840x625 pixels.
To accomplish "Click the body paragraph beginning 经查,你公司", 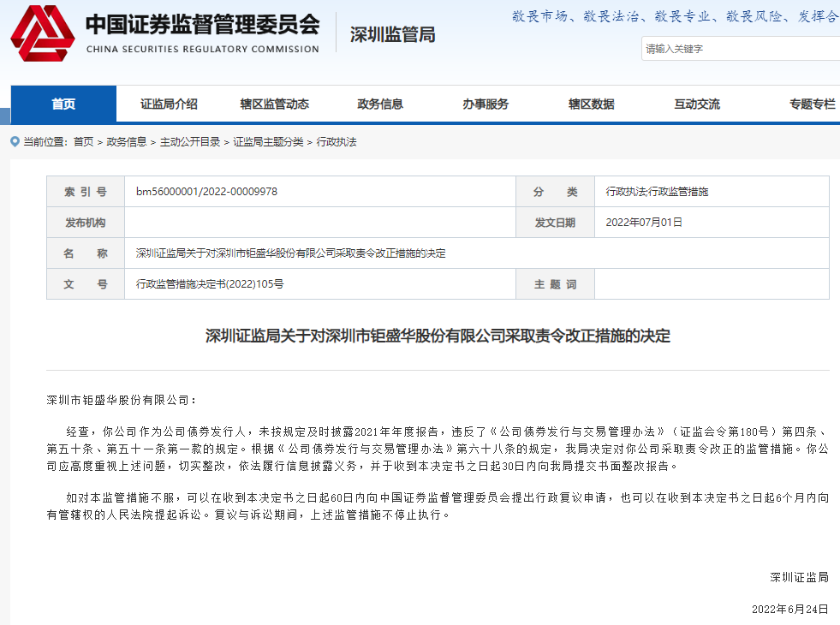I will [438, 449].
